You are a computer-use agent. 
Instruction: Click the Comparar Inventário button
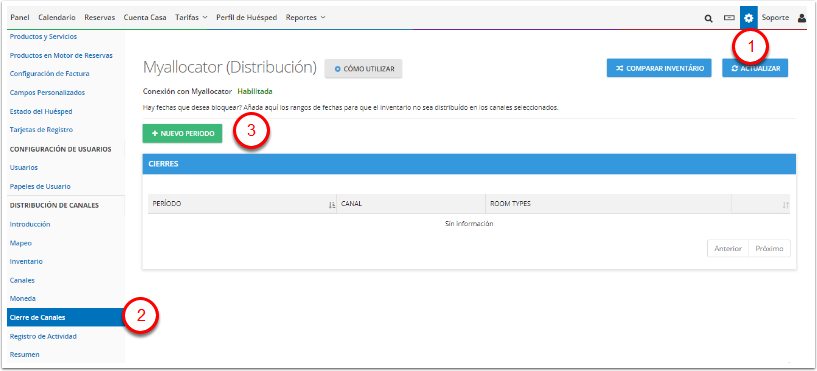click(659, 68)
